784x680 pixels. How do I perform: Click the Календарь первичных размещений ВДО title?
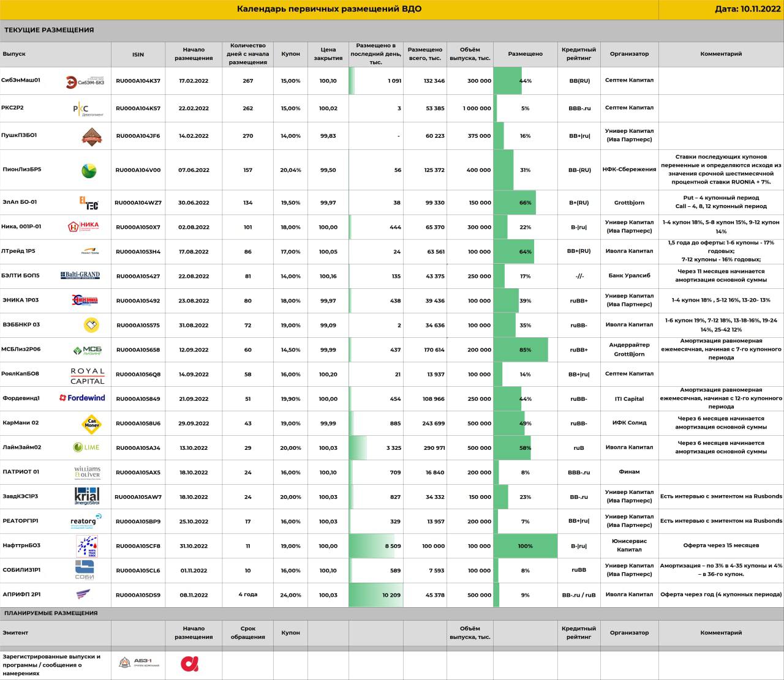click(x=329, y=9)
